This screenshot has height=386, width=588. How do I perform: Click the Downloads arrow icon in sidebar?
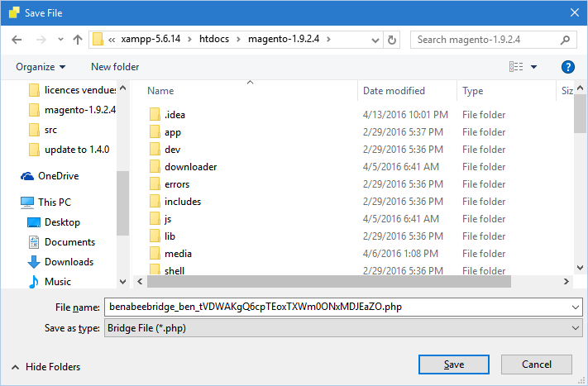(34, 262)
